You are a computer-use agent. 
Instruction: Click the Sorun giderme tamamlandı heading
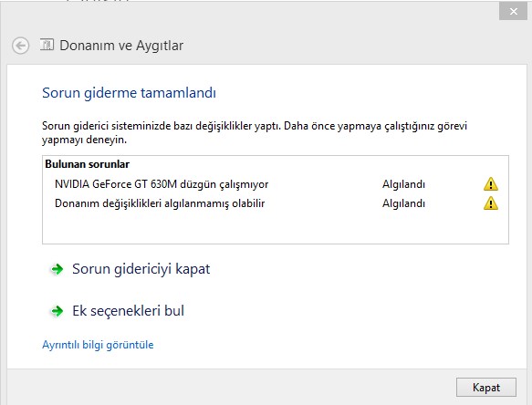(x=129, y=93)
